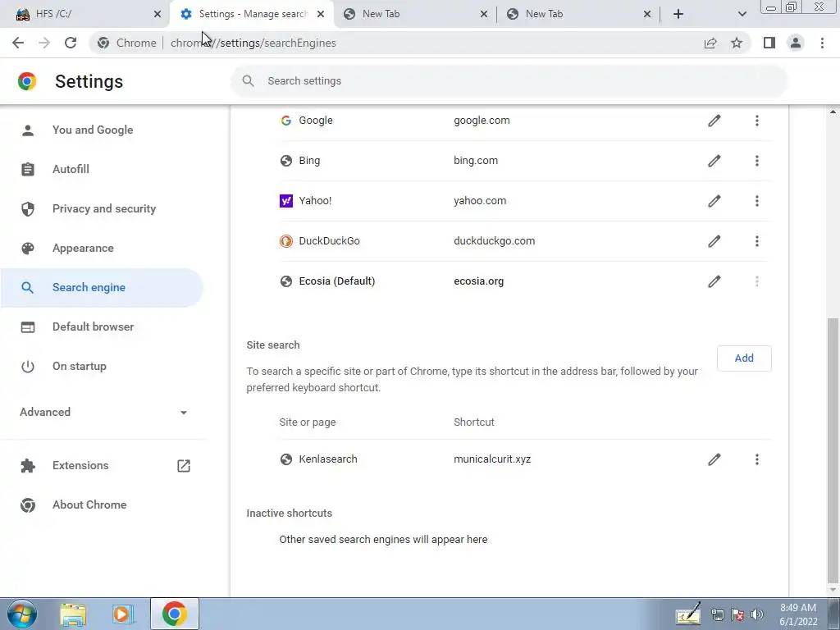Open more actions for DuckDuckGo
This screenshot has width=840, height=630.
click(x=757, y=241)
